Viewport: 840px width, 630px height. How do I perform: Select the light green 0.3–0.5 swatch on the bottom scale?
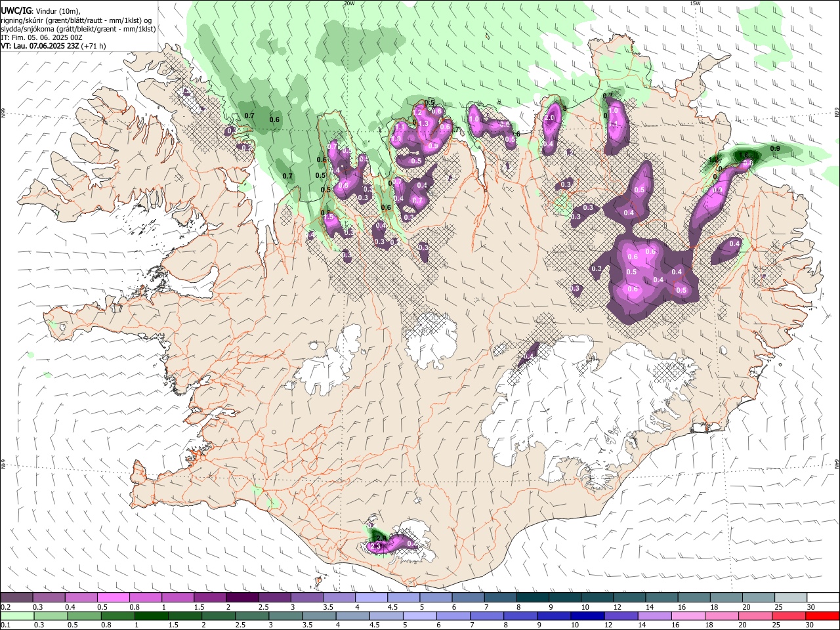pyautogui.click(x=51, y=616)
